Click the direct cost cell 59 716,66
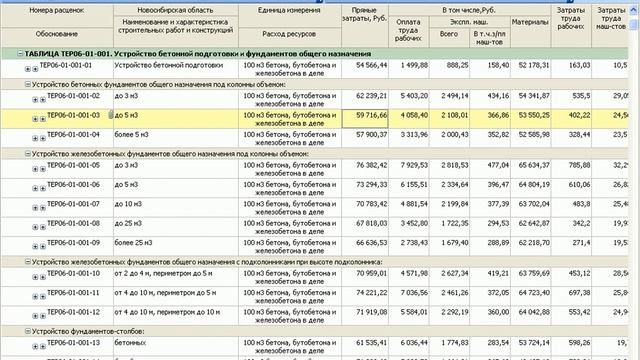The height and width of the screenshot is (360, 640). tap(365, 119)
